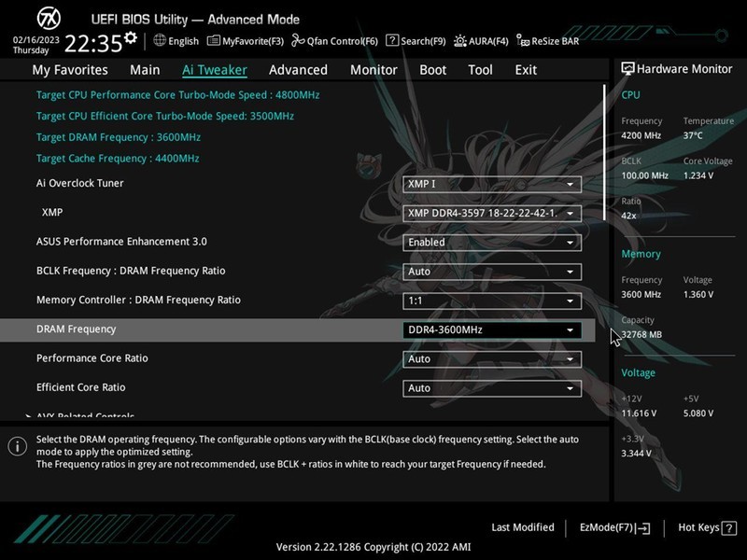Switch to the Boot tab
The width and height of the screenshot is (747, 560).
pos(433,70)
